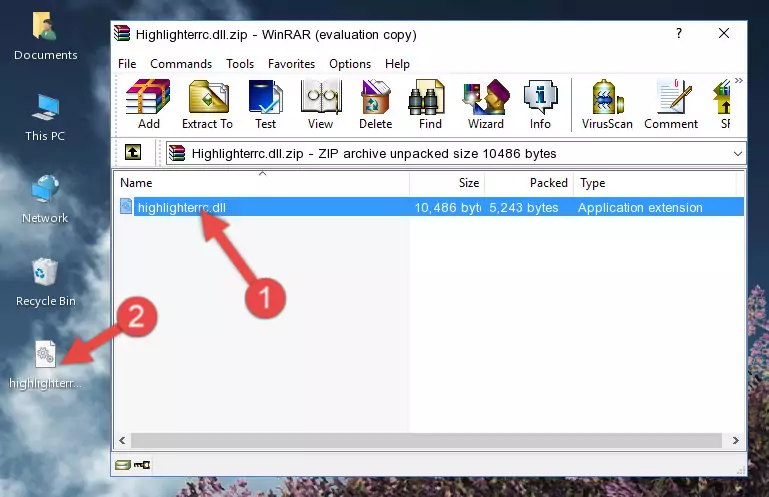Open the View file tool
769x497 pixels.
pyautogui.click(x=321, y=104)
